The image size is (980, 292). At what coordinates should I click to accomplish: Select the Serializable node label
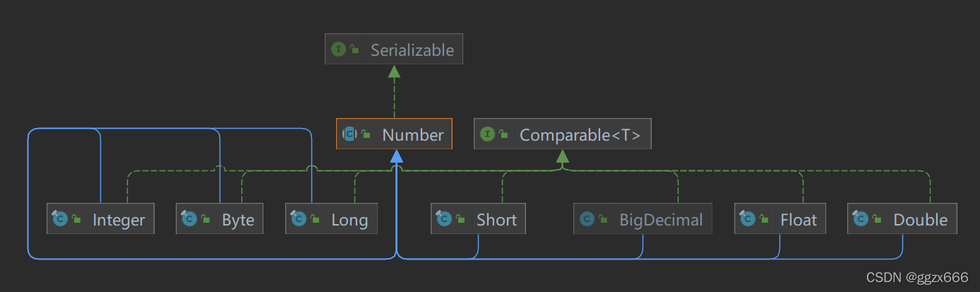412,50
